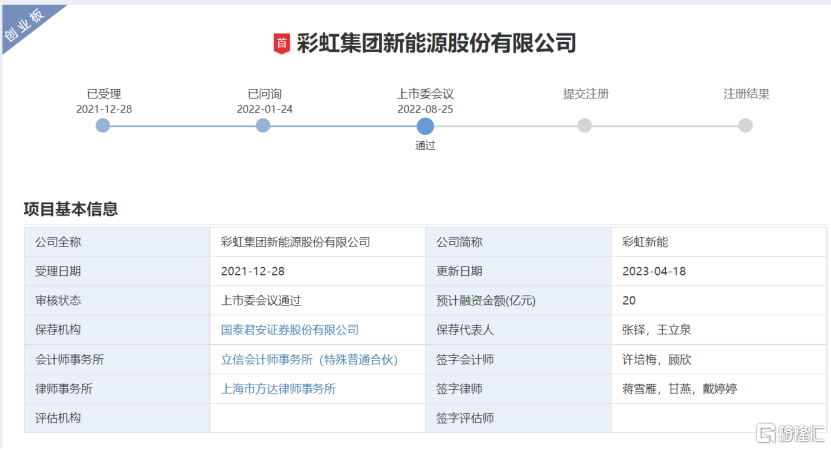Click the 签字会计师 label cell

pyautogui.click(x=518, y=359)
